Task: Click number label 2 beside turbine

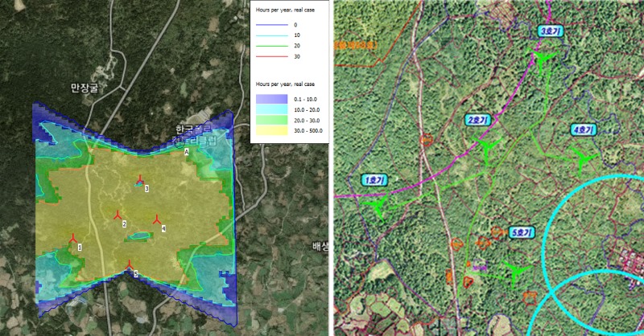Action: (x=124, y=224)
